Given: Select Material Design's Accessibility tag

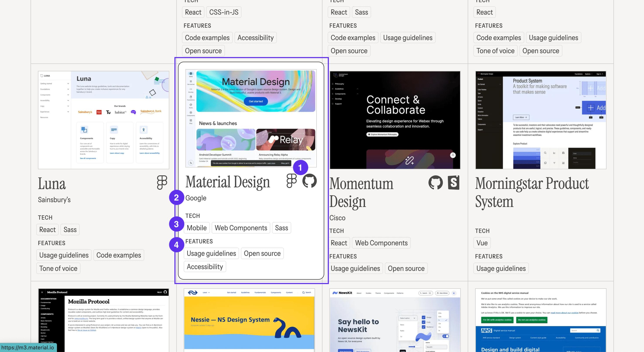Looking at the screenshot, I should point(205,267).
